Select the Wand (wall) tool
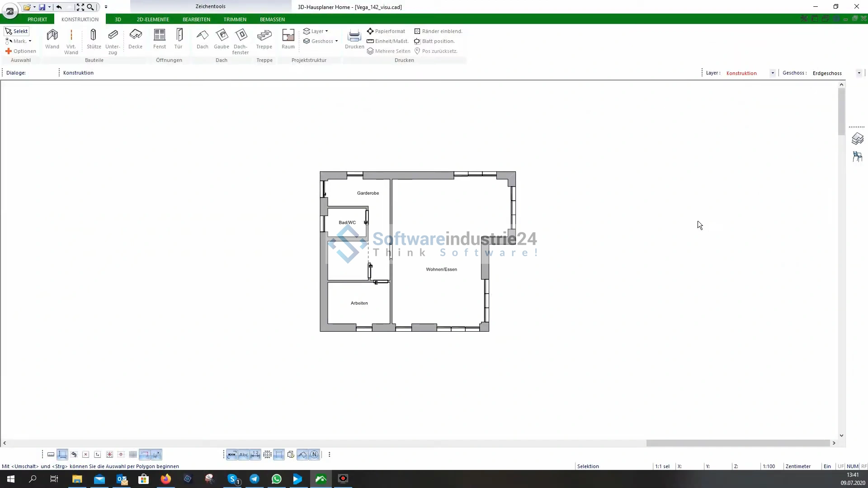868x488 pixels. coord(52,39)
